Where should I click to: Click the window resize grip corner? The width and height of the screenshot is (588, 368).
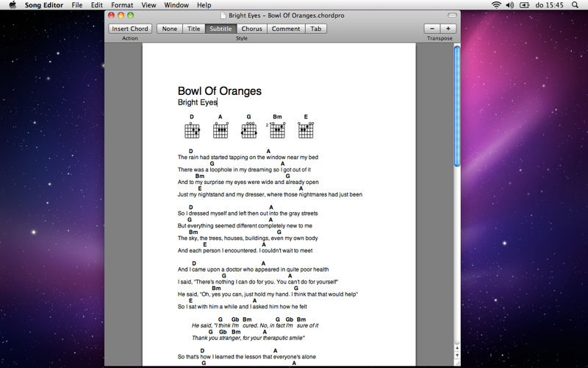tap(457, 363)
